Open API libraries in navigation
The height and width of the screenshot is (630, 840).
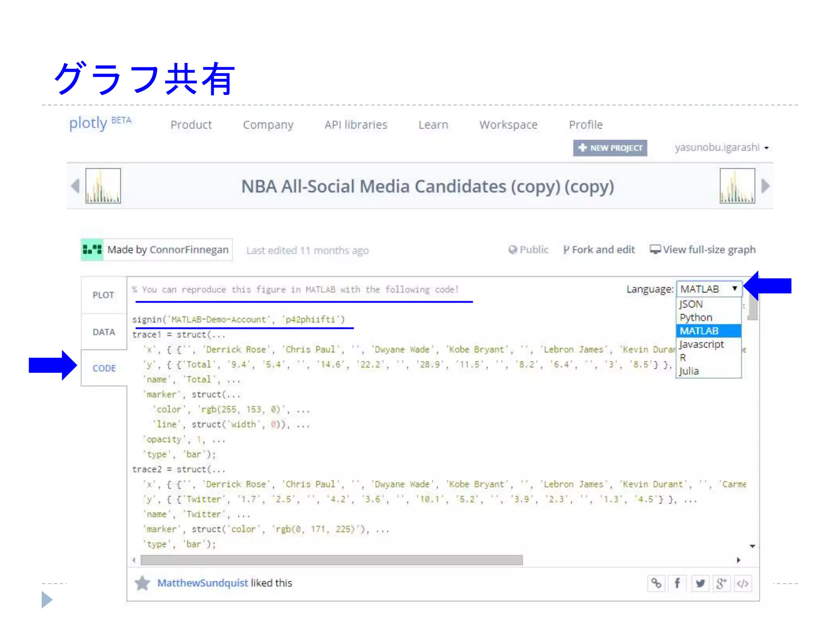click(x=356, y=125)
